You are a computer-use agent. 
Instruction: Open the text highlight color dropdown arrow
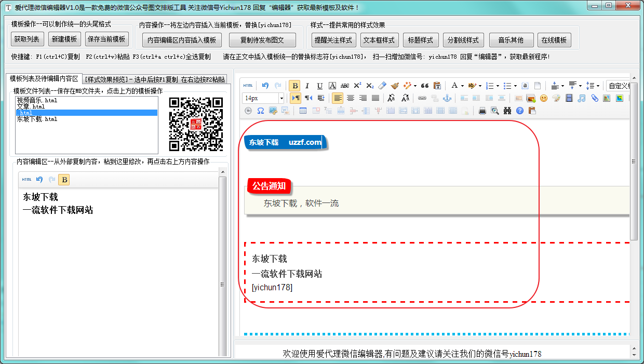480,86
